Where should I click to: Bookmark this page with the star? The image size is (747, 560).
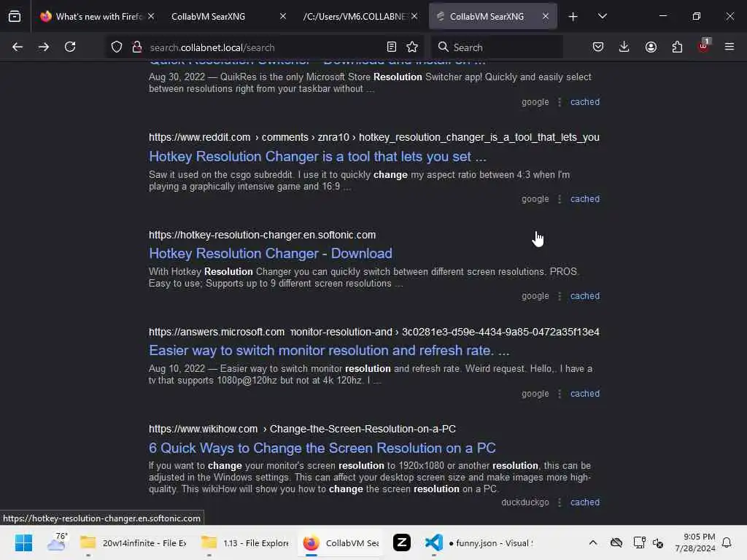pyautogui.click(x=412, y=47)
